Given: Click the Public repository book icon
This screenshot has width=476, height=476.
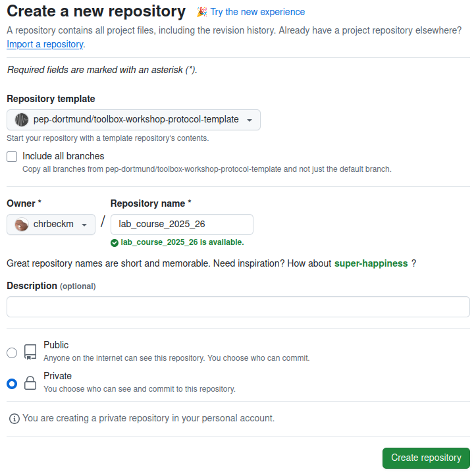Looking at the screenshot, I should (x=30, y=352).
